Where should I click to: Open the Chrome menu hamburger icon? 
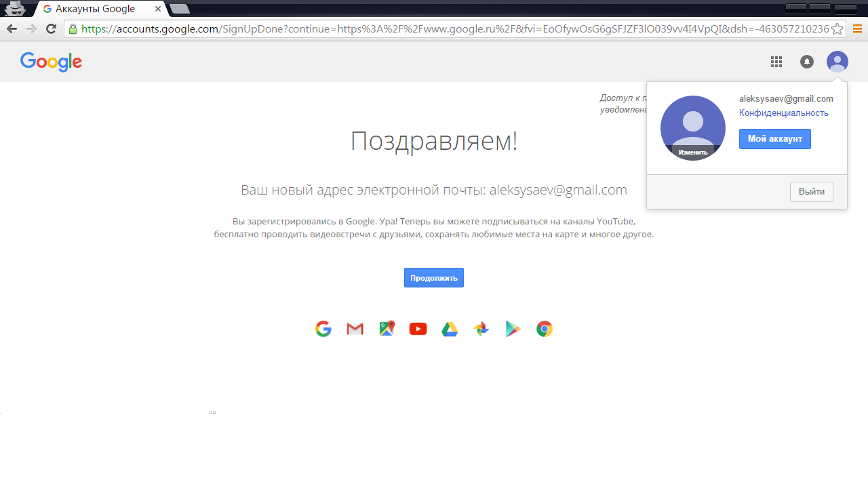coord(857,29)
